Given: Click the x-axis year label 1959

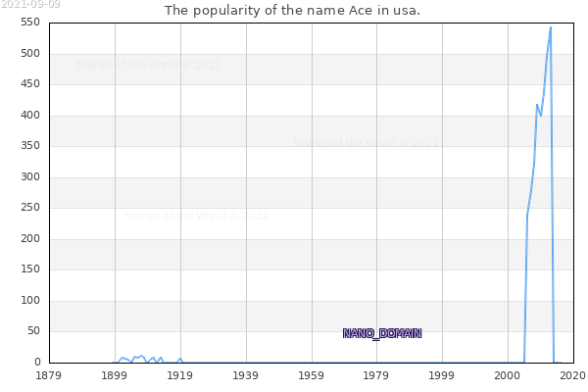Looking at the screenshot, I should point(311,375).
